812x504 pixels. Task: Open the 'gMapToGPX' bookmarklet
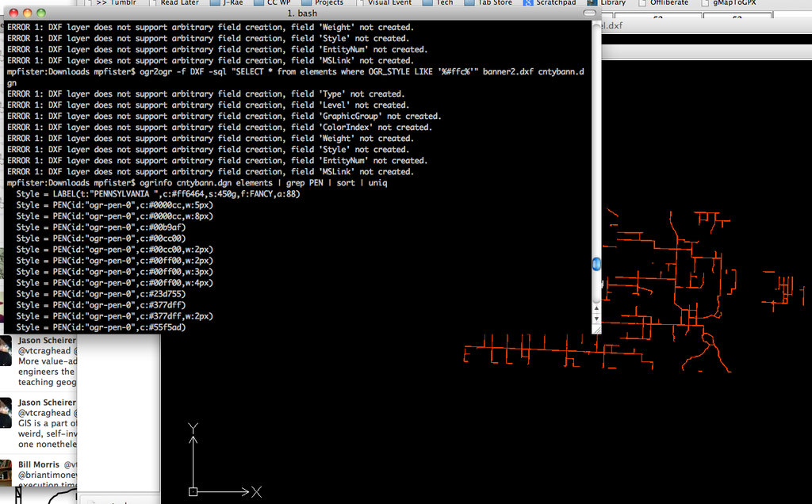(729, 2)
